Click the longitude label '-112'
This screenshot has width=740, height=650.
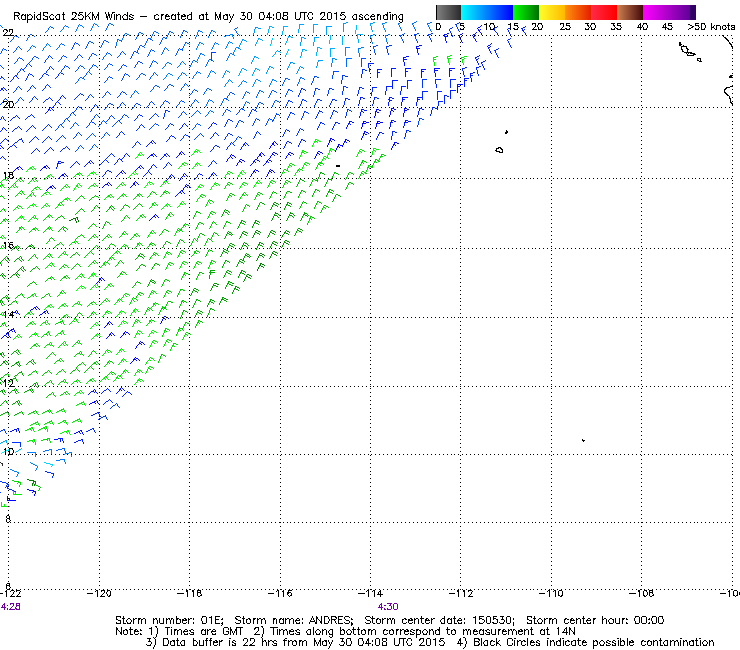[461, 593]
